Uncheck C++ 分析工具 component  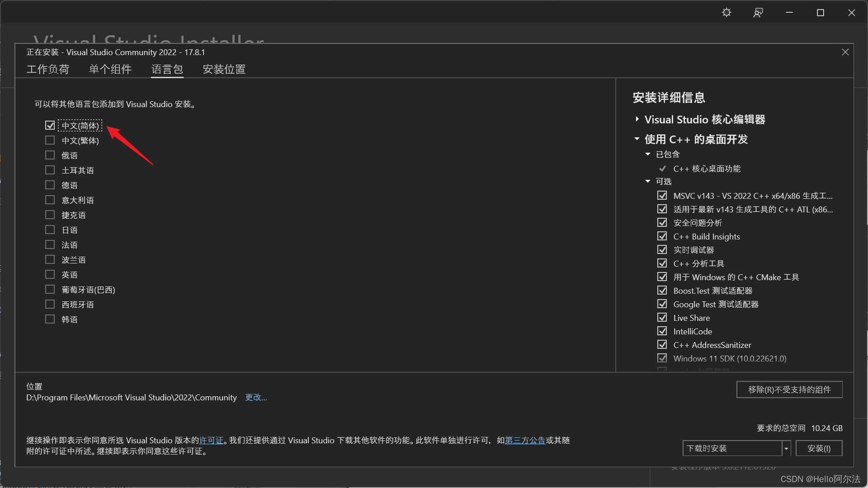point(662,263)
